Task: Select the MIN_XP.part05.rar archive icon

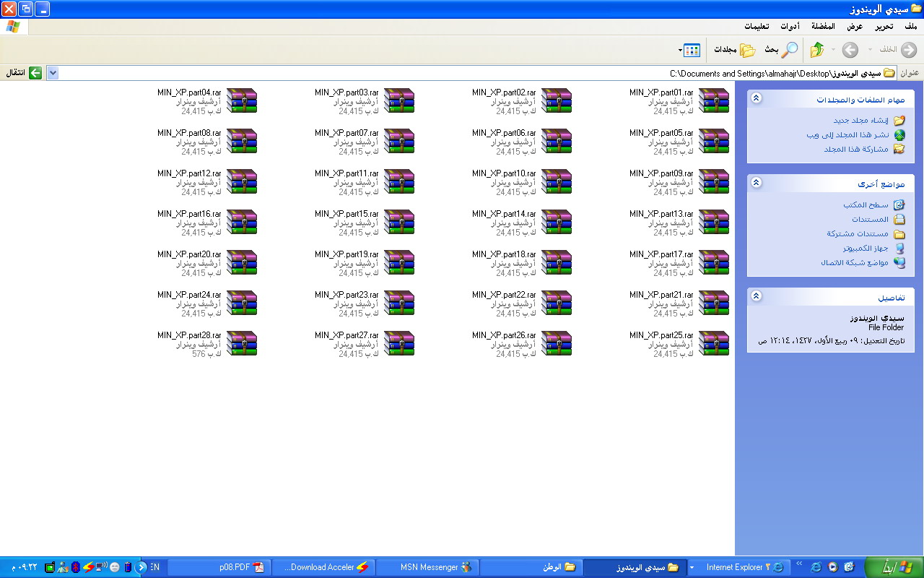Action: [x=714, y=142]
